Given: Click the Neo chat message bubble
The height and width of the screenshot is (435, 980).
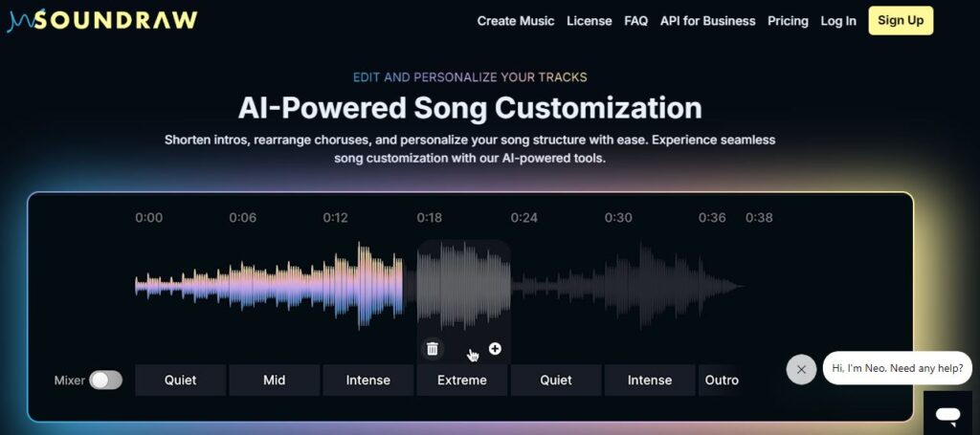Looking at the screenshot, I should click(897, 368).
